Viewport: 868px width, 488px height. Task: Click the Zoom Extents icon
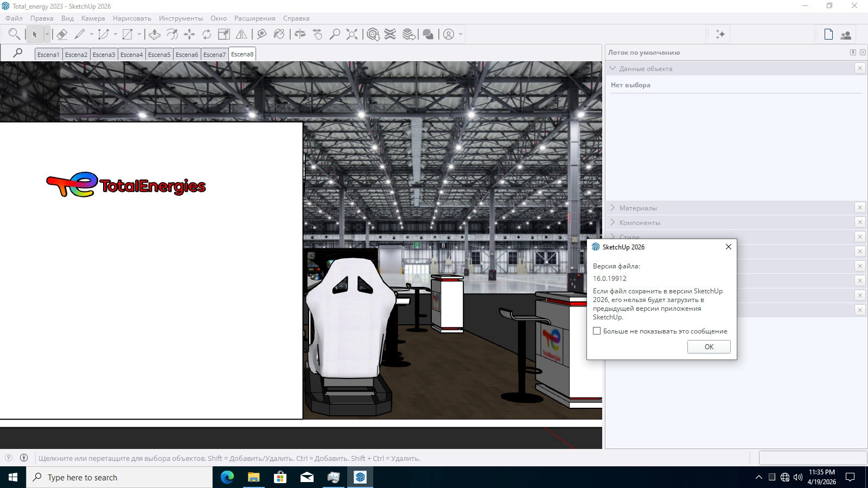click(352, 34)
